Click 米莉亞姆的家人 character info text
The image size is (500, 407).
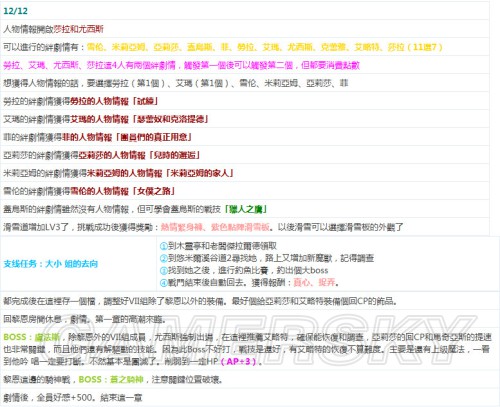click(199, 173)
